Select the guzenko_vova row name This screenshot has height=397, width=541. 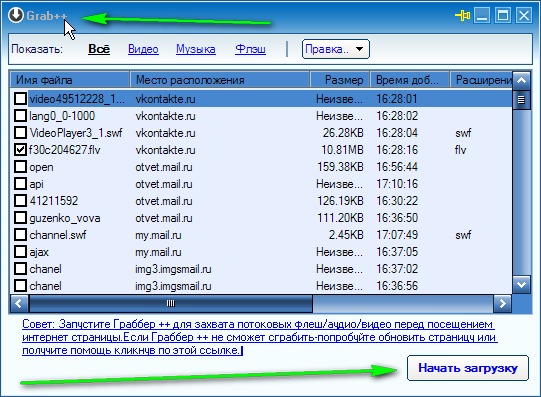tap(65, 218)
